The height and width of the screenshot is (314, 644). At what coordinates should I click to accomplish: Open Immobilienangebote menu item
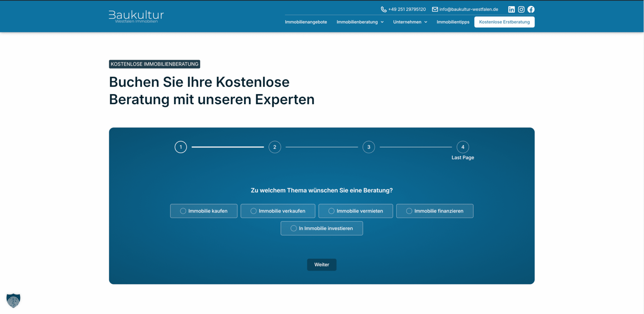[306, 22]
